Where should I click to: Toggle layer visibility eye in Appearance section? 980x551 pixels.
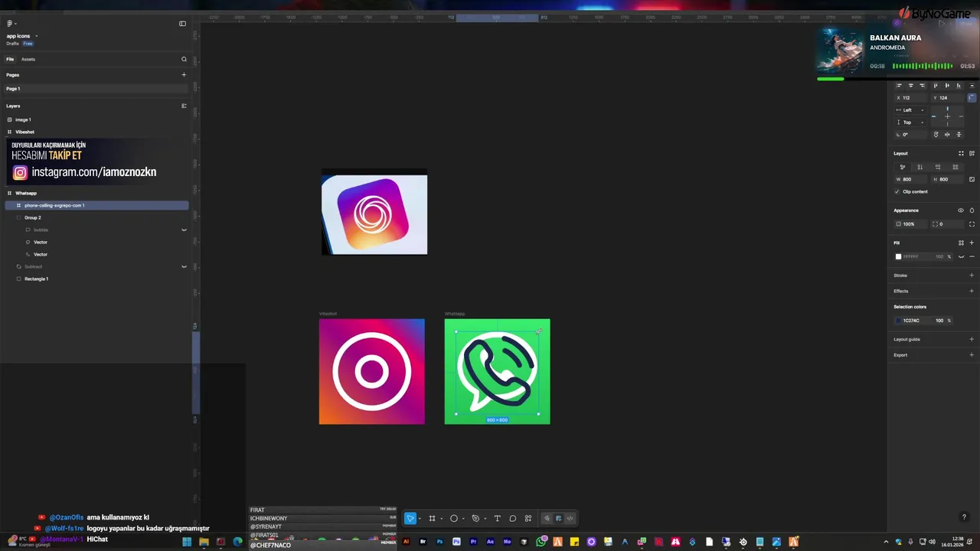(x=961, y=210)
